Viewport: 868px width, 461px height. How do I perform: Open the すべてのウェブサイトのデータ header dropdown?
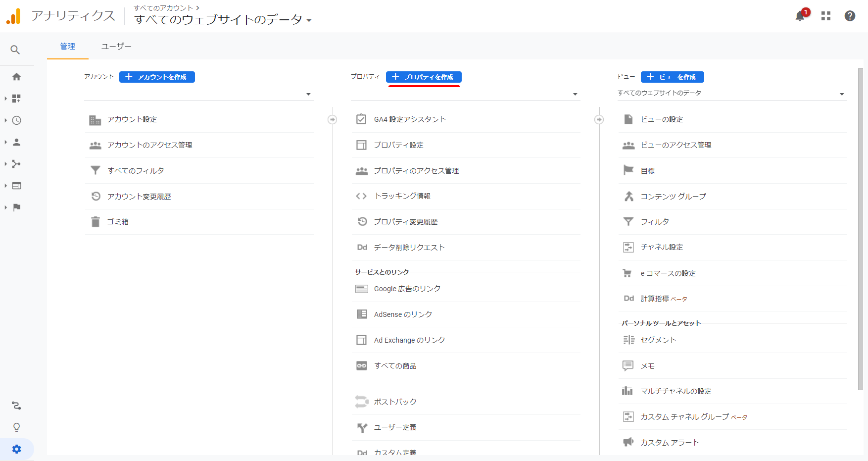223,20
